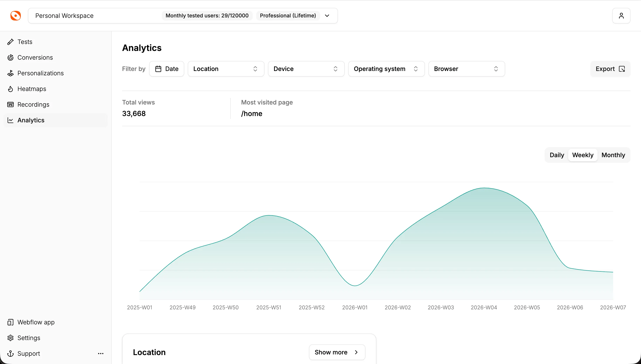Open the Date filter picker
641x364 pixels.
point(166,69)
